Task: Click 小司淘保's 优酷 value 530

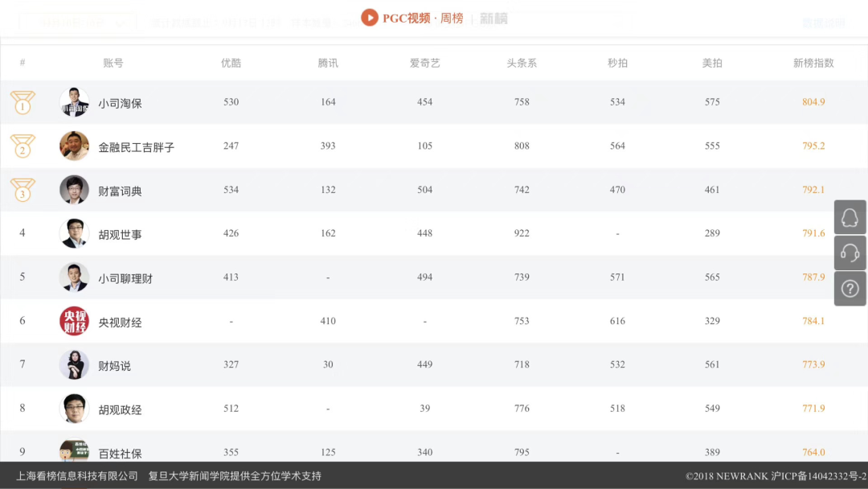Action: (x=231, y=102)
